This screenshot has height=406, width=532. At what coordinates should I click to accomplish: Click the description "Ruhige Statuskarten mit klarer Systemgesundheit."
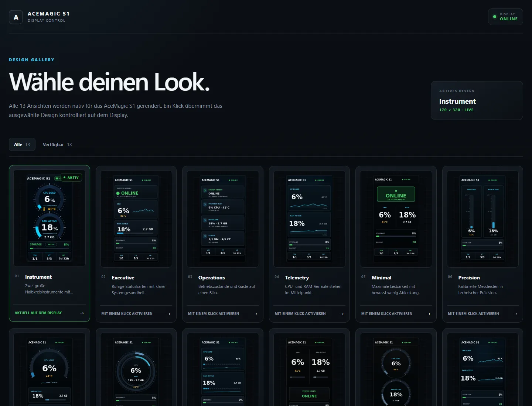click(139, 290)
